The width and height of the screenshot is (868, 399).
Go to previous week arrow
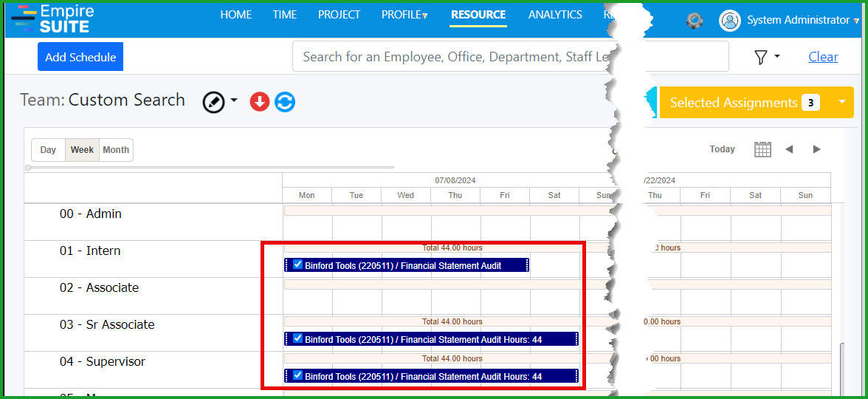coord(790,149)
